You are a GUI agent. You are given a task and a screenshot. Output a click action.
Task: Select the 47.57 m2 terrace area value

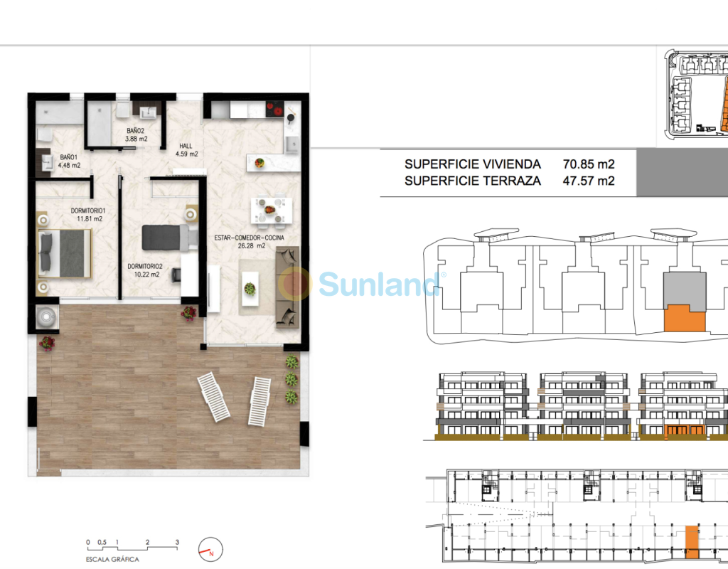[x=588, y=181]
